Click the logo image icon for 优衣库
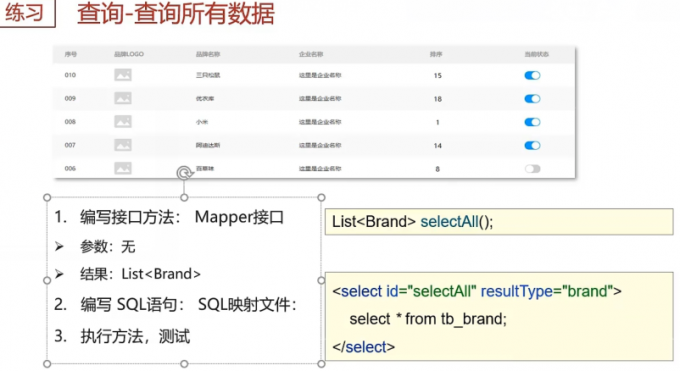This screenshot has height=371, width=680. [123, 98]
